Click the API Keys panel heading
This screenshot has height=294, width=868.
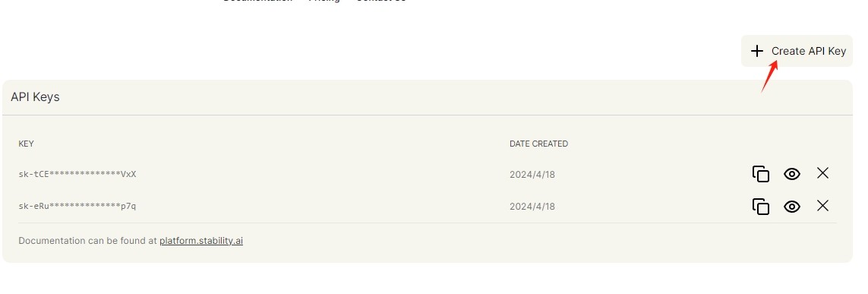35,97
